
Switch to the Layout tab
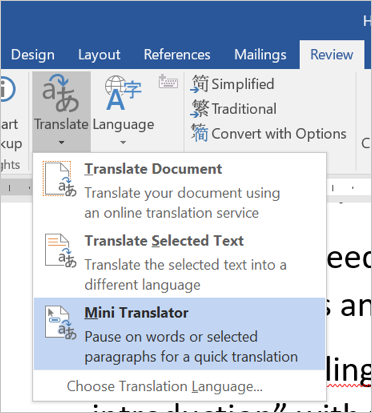99,55
